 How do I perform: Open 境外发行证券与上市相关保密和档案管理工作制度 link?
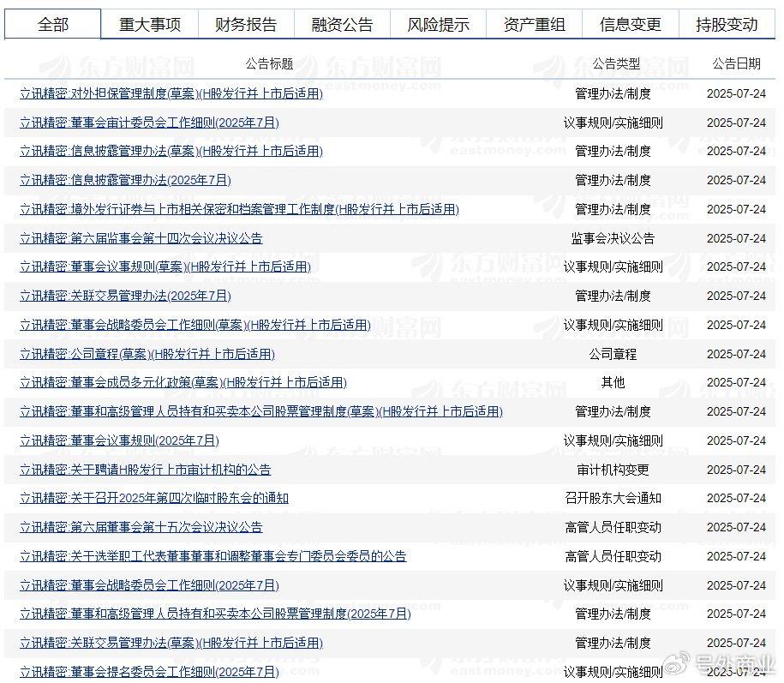[x=240, y=209]
